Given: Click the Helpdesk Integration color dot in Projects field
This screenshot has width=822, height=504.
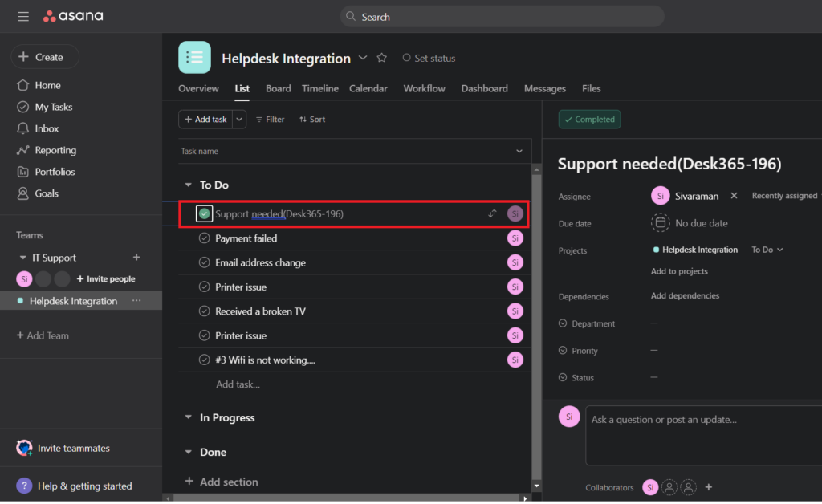Looking at the screenshot, I should [x=656, y=250].
